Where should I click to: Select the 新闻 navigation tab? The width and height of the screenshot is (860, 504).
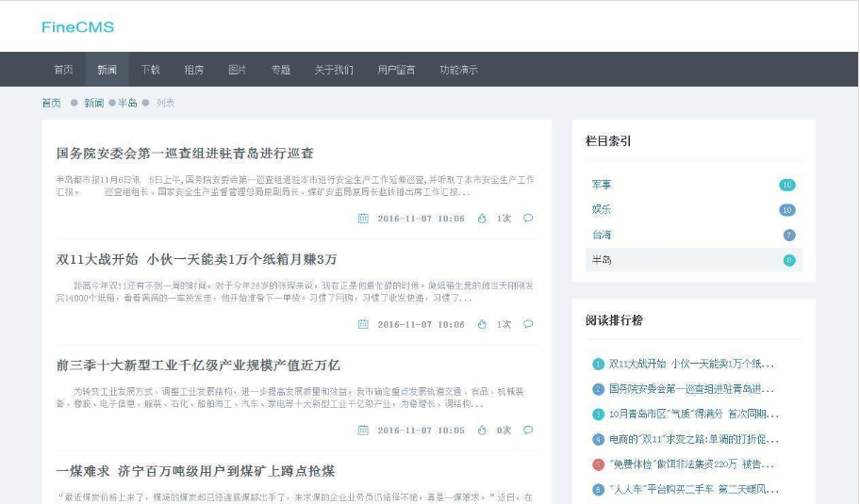coord(107,70)
